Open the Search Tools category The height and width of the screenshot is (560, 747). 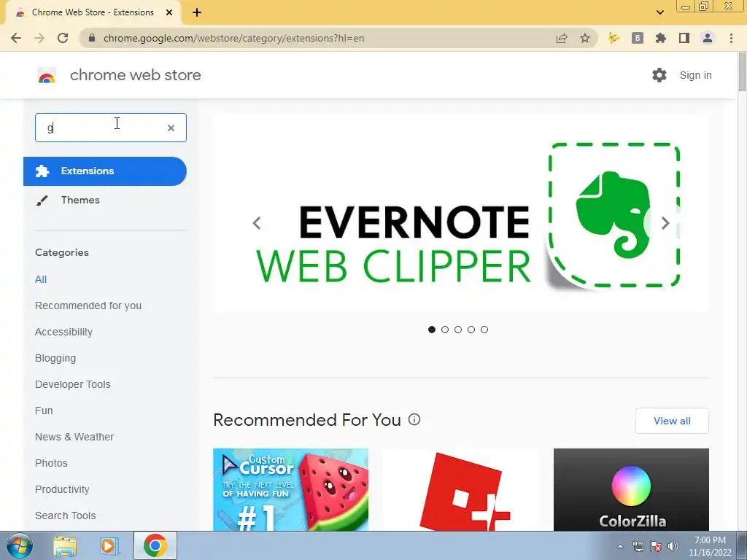click(65, 516)
